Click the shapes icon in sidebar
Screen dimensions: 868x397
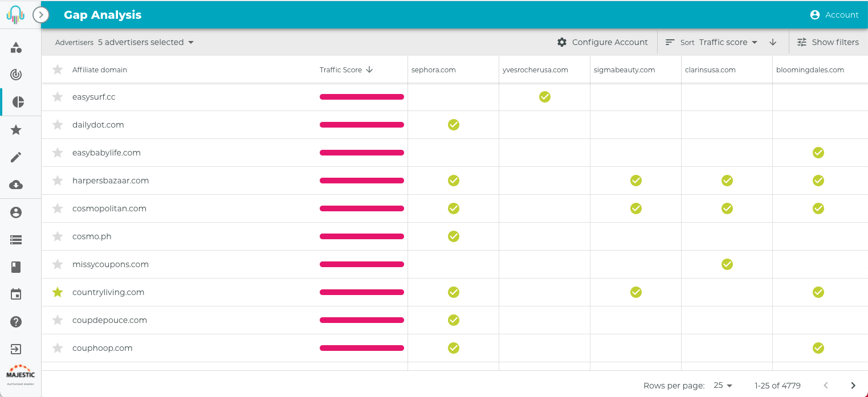tap(17, 48)
